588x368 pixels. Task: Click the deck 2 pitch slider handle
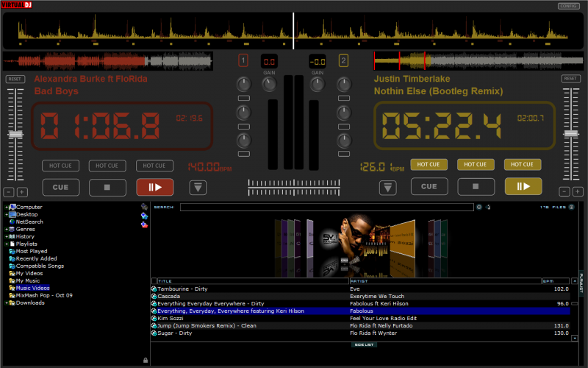tap(571, 134)
